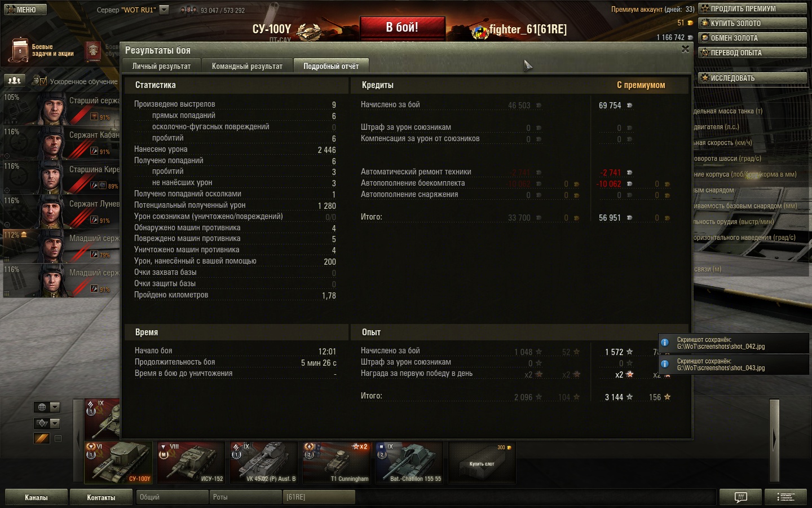Select the T1 Cunningham tank thumbnail
This screenshot has width=812, height=508.
point(337,462)
